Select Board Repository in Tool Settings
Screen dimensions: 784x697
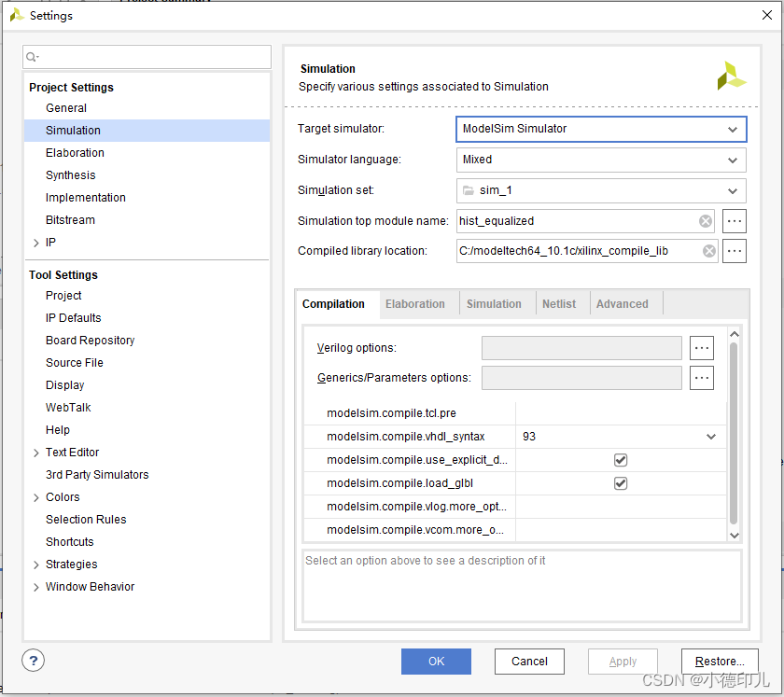[90, 341]
